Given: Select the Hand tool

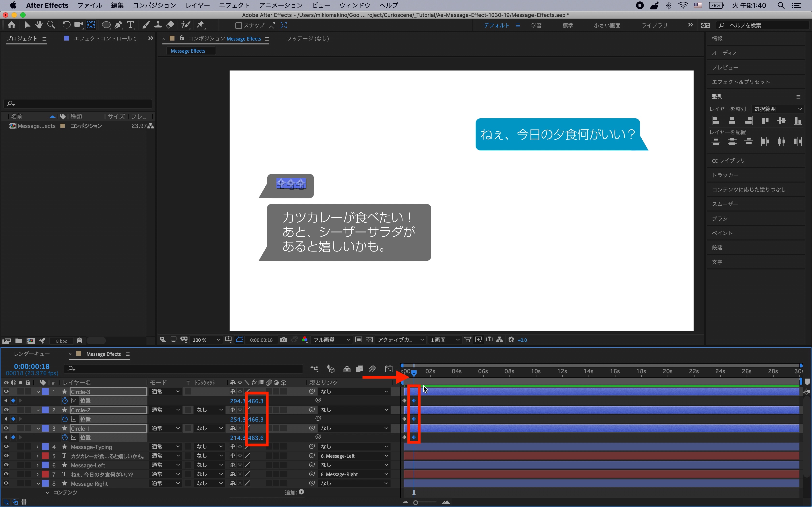Looking at the screenshot, I should click(x=39, y=25).
